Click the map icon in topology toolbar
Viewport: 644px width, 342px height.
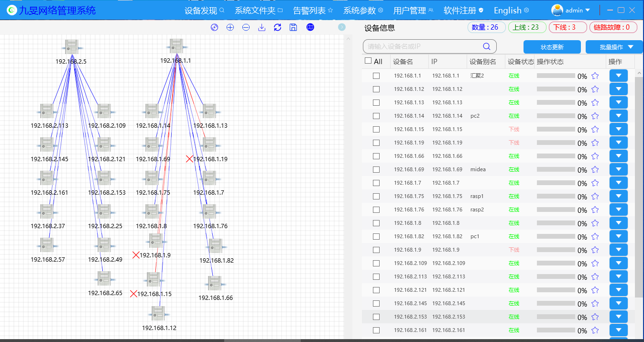tap(310, 27)
